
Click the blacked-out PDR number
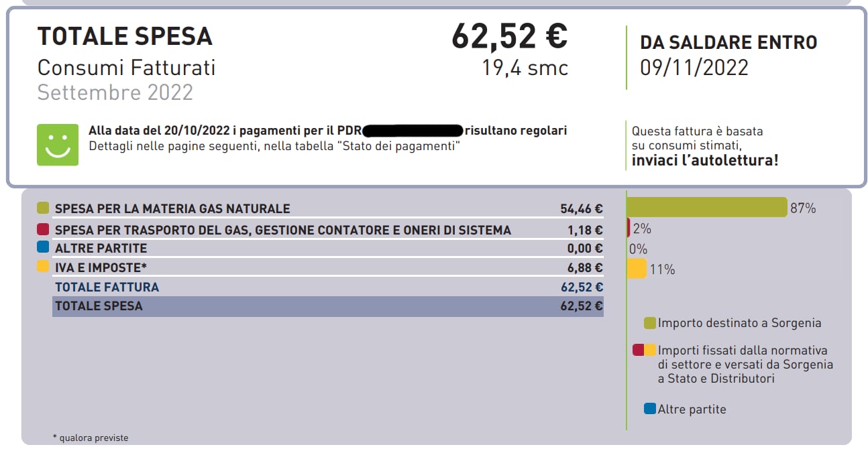point(413,131)
